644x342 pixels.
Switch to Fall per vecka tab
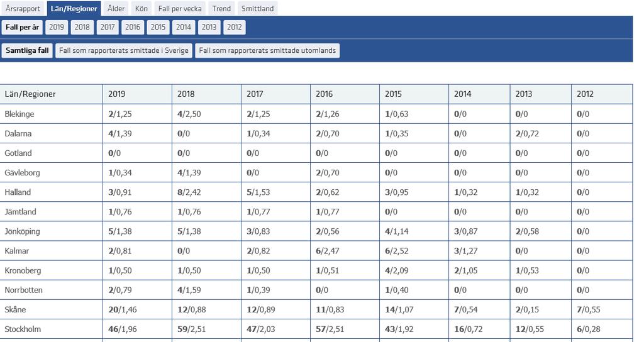(180, 8)
